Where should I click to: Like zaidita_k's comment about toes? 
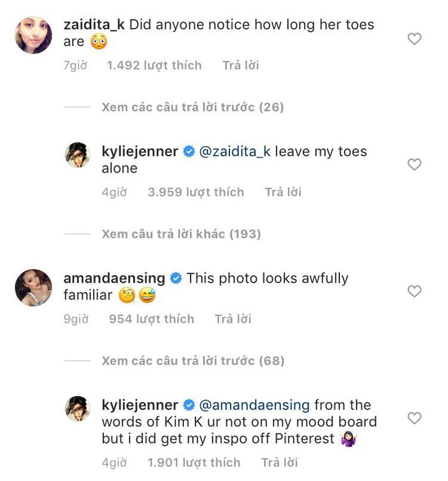coord(414,39)
